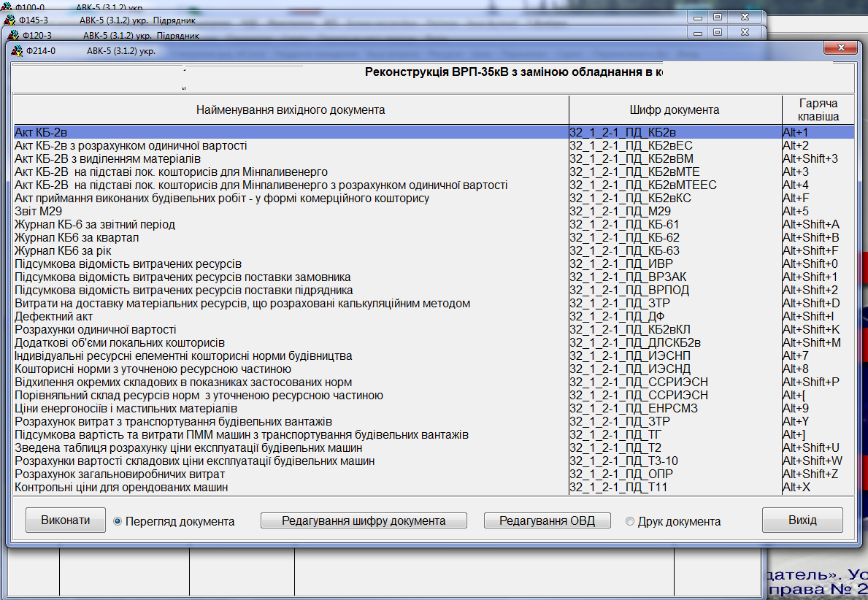Select the Перегляд документа radio button

pyautogui.click(x=118, y=522)
